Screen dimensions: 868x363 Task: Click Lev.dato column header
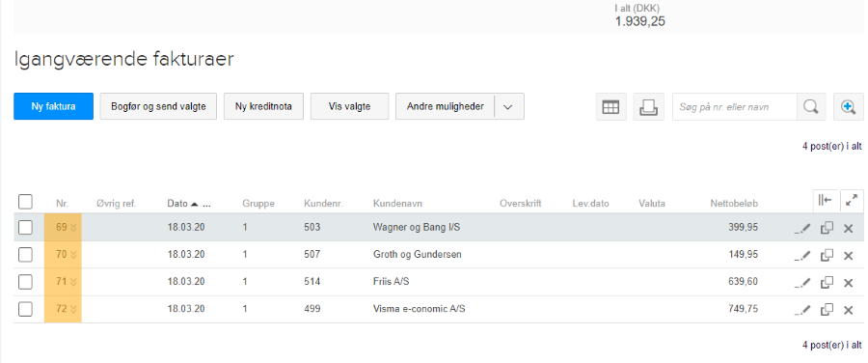point(590,204)
